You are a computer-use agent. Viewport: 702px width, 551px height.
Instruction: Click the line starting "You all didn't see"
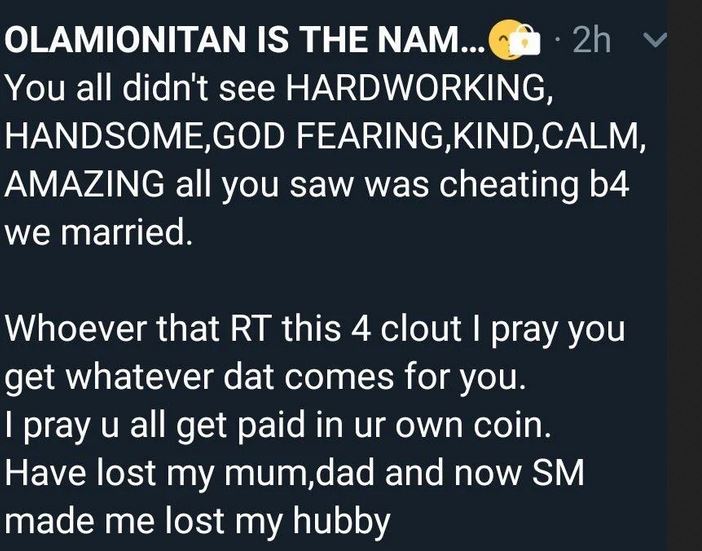(x=278, y=88)
